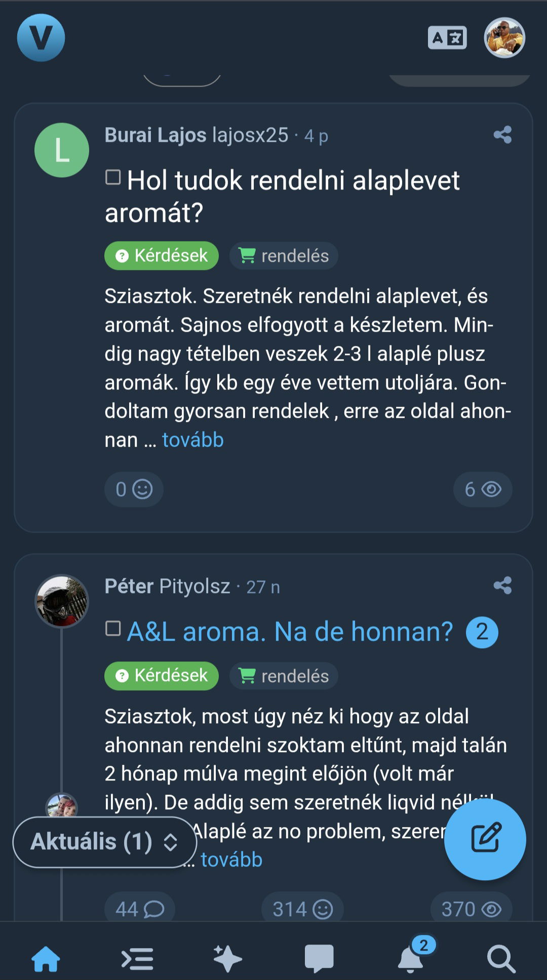Screen dimensions: 547x980
Task: Expand first post with 'tovább'
Action: [192, 440]
